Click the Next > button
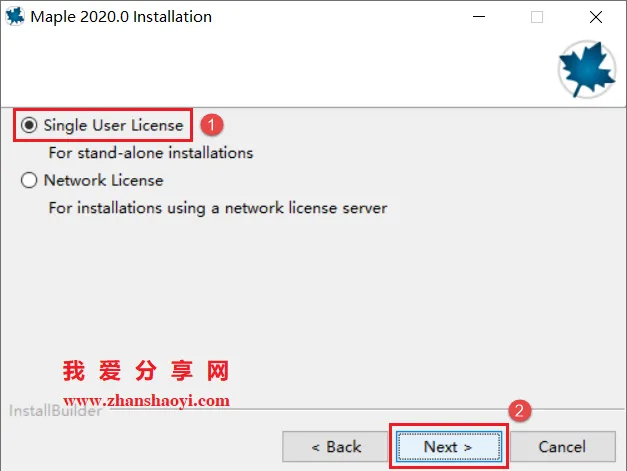This screenshot has width=627, height=471. (449, 447)
